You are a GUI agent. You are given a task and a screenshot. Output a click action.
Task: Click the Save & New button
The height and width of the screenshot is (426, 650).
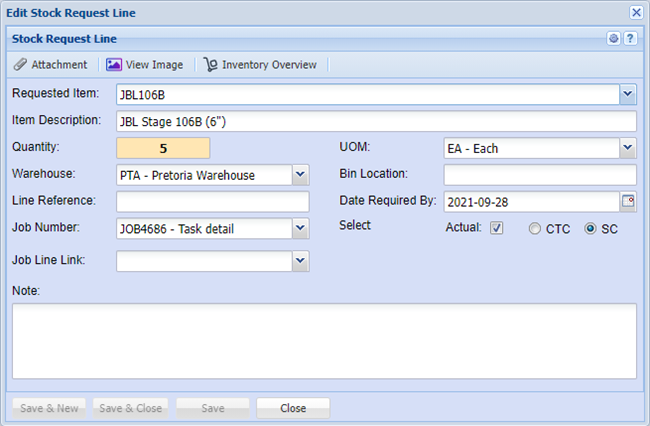point(47,408)
